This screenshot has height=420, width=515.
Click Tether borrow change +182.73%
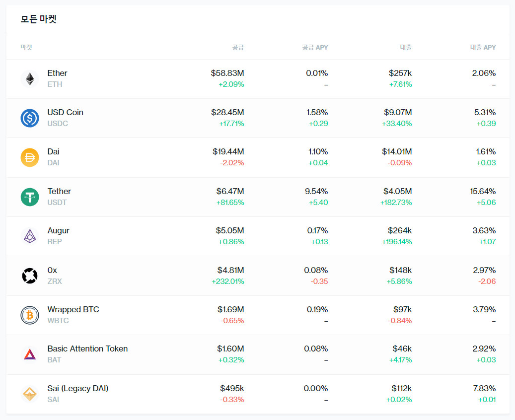[396, 203]
